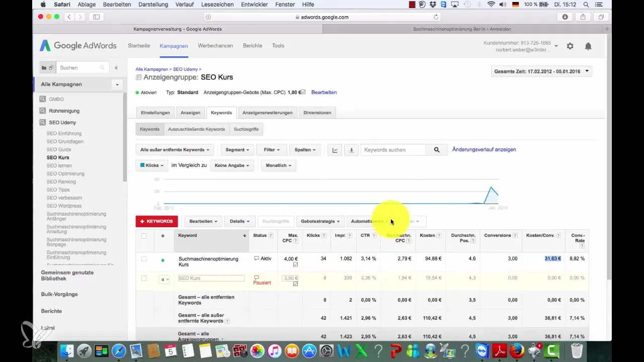Open the Spalten dropdown
The image size is (644, 362).
305,150
